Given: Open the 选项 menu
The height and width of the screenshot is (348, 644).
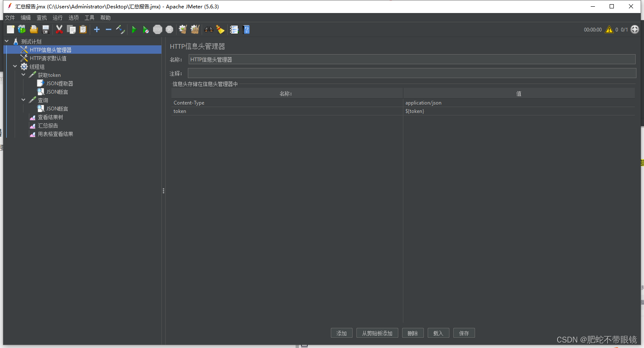Looking at the screenshot, I should click(73, 18).
